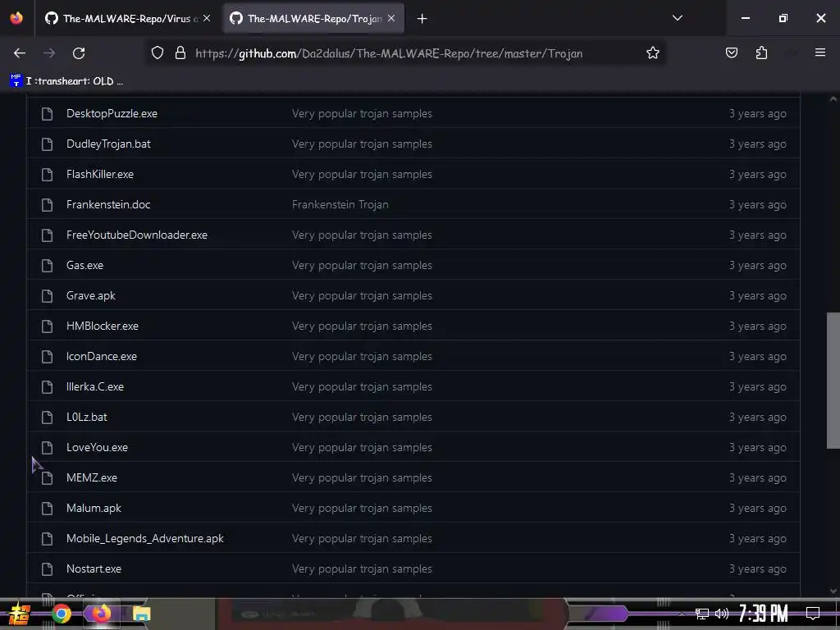Click file icon next to IconDance.exe
This screenshot has width=840, height=630.
[47, 357]
